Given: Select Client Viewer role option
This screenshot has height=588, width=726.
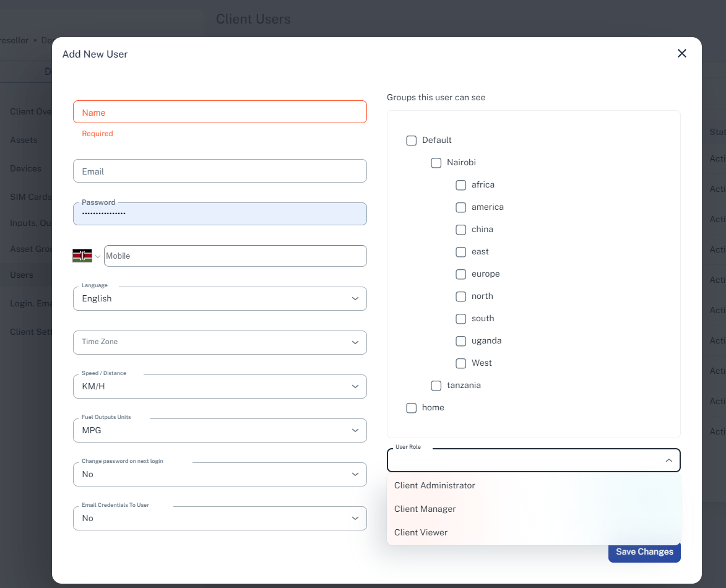Looking at the screenshot, I should click(534, 532).
